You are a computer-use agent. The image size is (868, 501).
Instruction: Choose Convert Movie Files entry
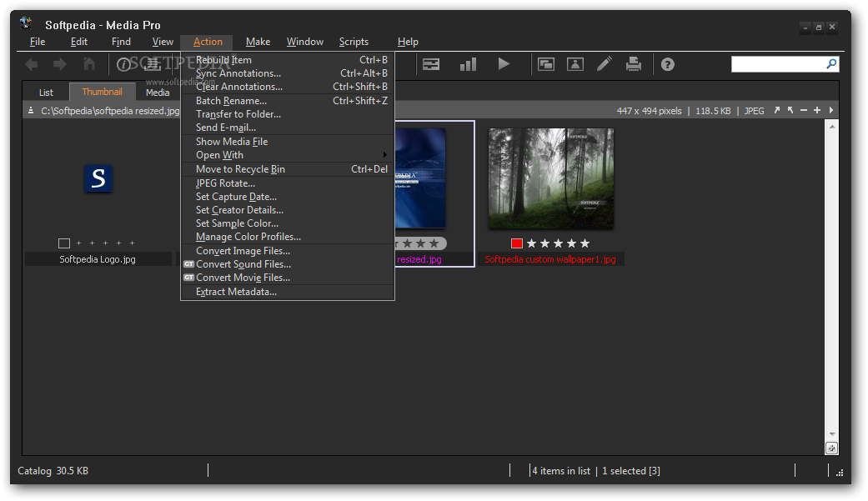point(288,278)
